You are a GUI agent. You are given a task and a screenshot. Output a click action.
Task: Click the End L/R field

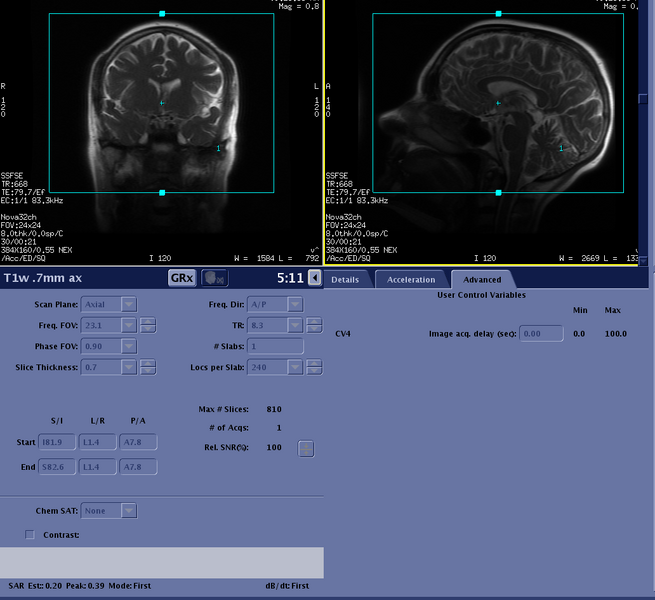[x=97, y=467]
